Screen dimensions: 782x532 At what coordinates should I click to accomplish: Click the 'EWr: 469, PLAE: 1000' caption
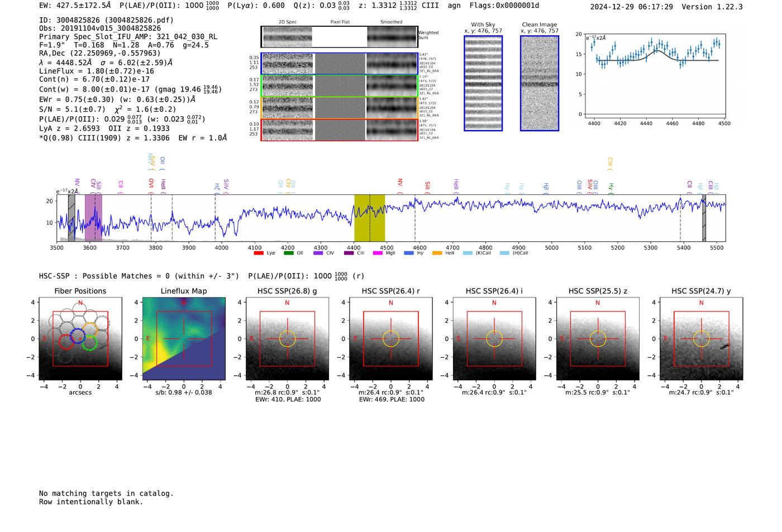tap(392, 400)
